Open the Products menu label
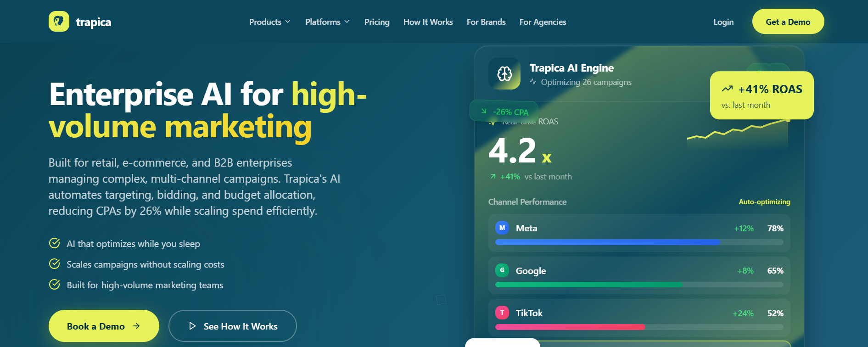 tap(265, 22)
